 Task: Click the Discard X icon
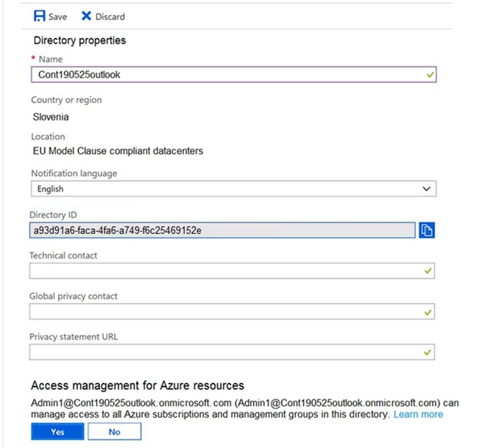tap(86, 16)
